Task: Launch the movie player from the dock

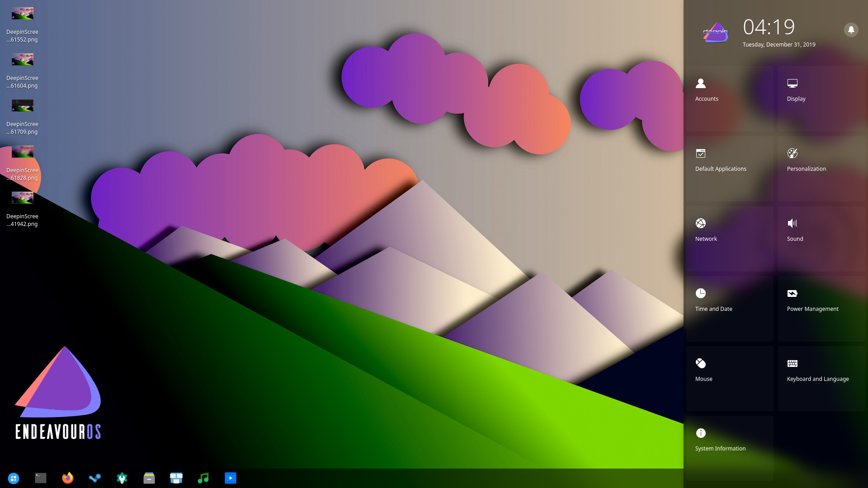Action: coord(231,478)
